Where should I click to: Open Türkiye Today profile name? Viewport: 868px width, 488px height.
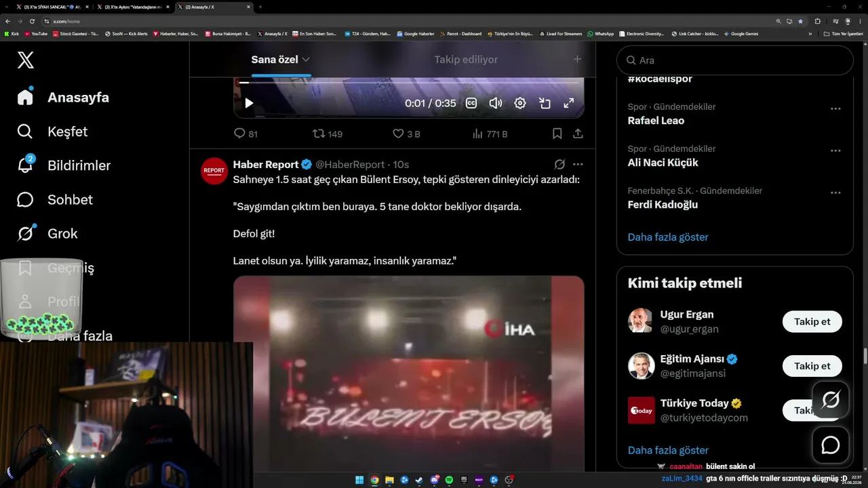coord(694,403)
